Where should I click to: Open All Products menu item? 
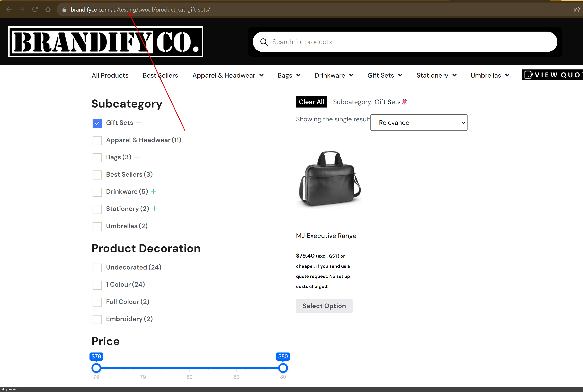110,75
